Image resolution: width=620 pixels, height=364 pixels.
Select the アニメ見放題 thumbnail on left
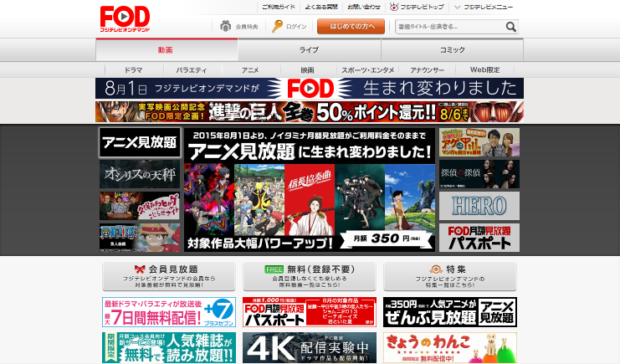point(140,142)
